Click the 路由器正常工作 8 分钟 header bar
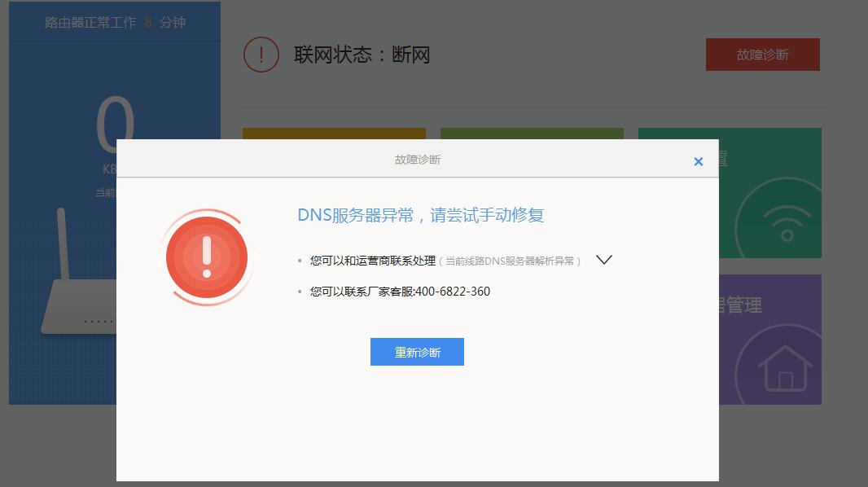The image size is (868, 487). point(114,22)
